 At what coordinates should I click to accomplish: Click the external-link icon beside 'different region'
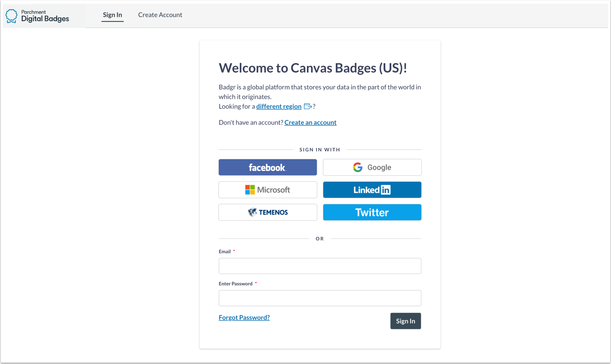click(x=307, y=106)
